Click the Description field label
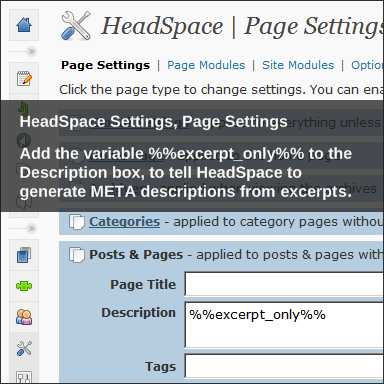 138,313
